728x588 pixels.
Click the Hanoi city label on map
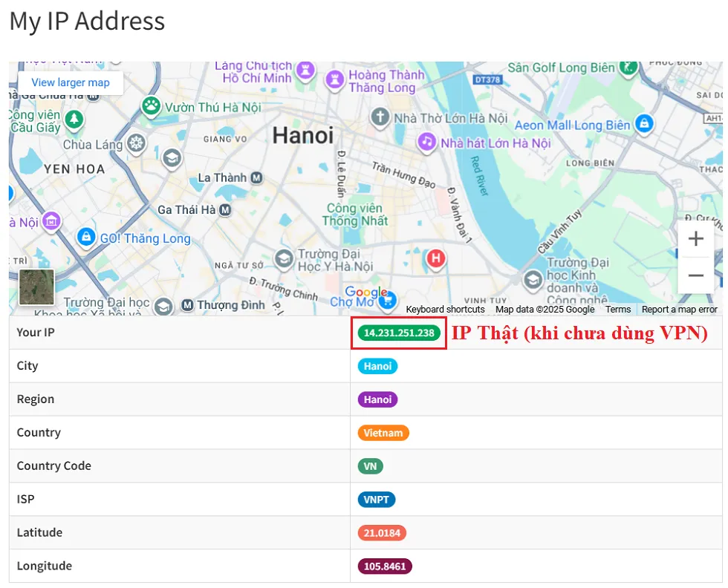tap(303, 136)
